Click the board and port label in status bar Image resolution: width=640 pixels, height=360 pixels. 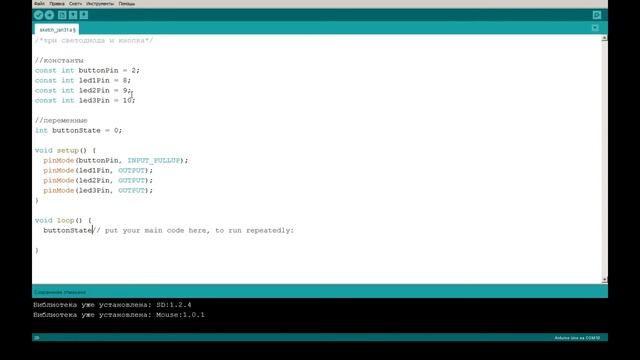click(577, 338)
